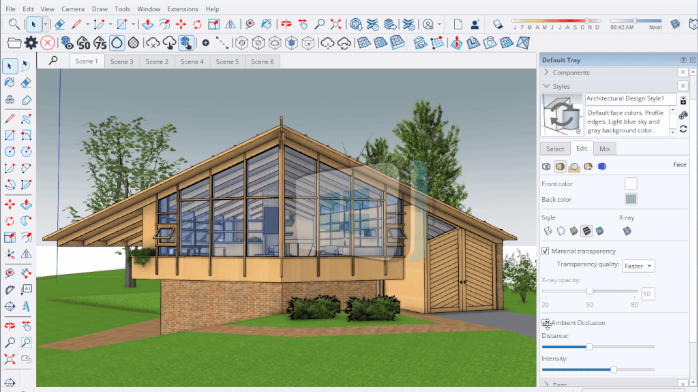Open the File menu
The width and height of the screenshot is (698, 392).
pyautogui.click(x=10, y=9)
